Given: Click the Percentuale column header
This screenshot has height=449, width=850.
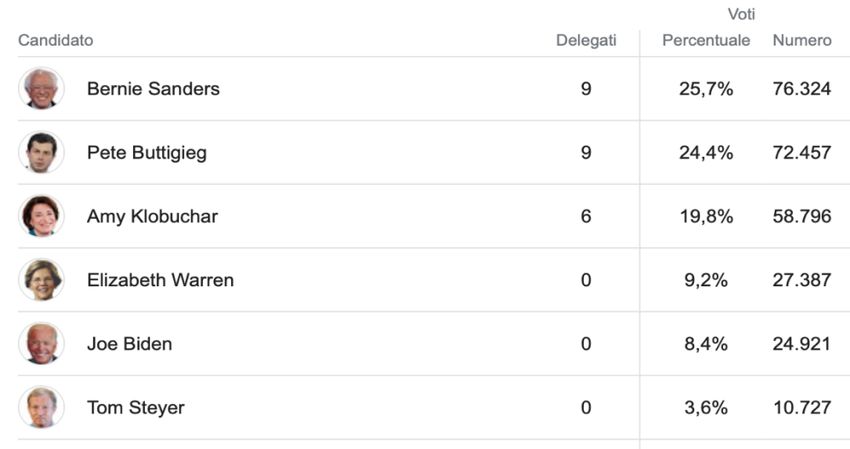Looking at the screenshot, I should pyautogui.click(x=706, y=41).
